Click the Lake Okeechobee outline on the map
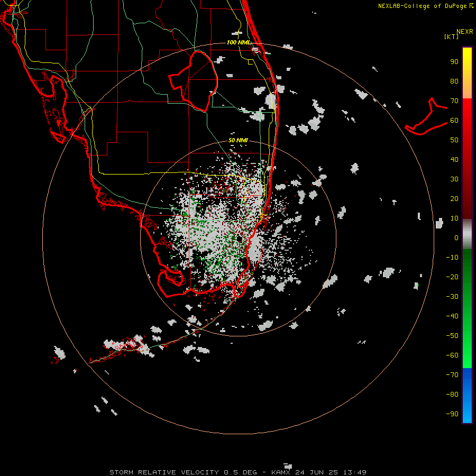 pyautogui.click(x=194, y=80)
